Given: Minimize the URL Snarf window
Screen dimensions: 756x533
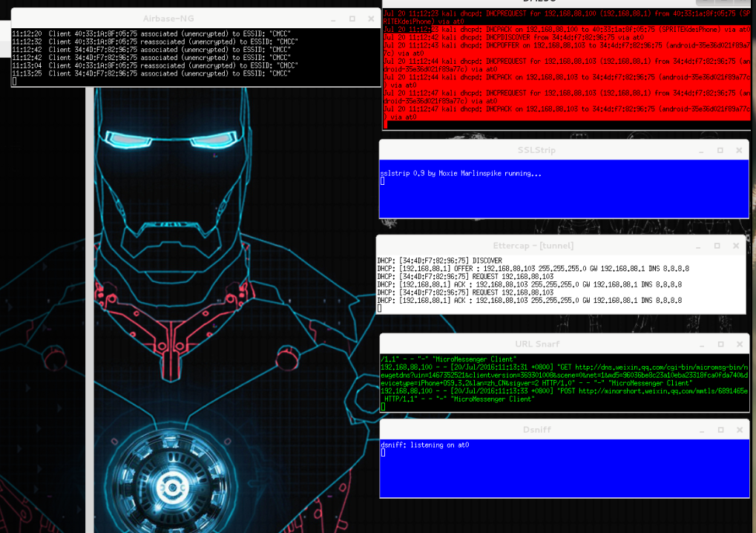Looking at the screenshot, I should click(x=702, y=345).
